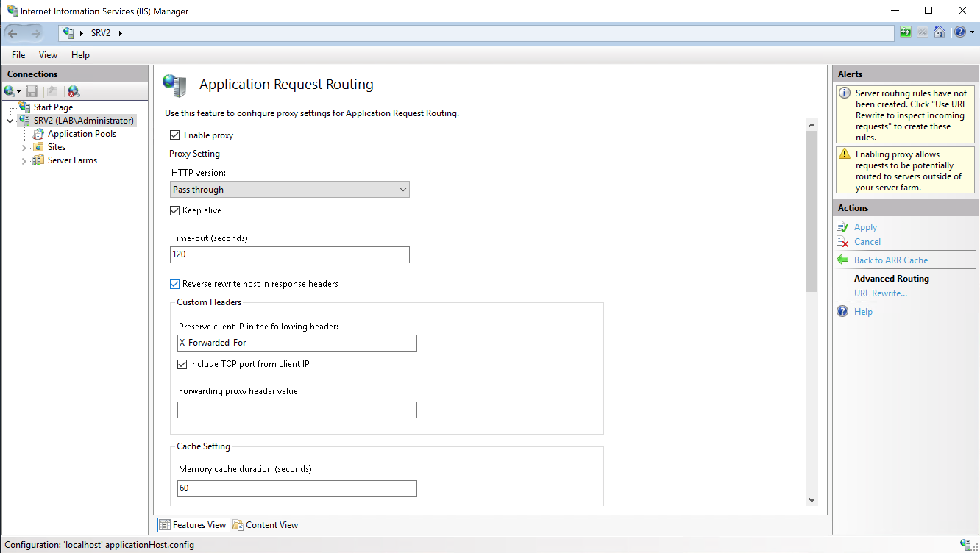Viewport: 980px width, 553px height.
Task: Open URL Rewrite under Advanced Routing
Action: pyautogui.click(x=881, y=293)
